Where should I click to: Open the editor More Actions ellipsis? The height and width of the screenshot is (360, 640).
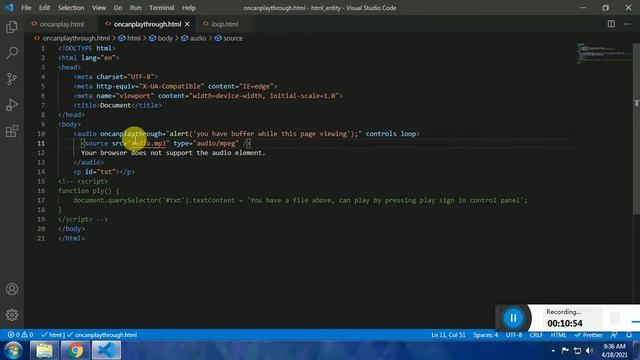click(627, 24)
